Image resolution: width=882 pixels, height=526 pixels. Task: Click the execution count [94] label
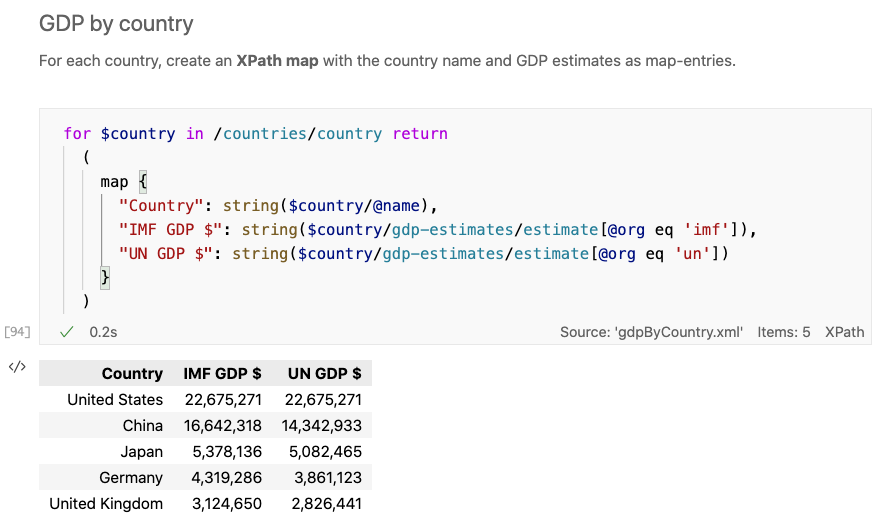coord(17,332)
